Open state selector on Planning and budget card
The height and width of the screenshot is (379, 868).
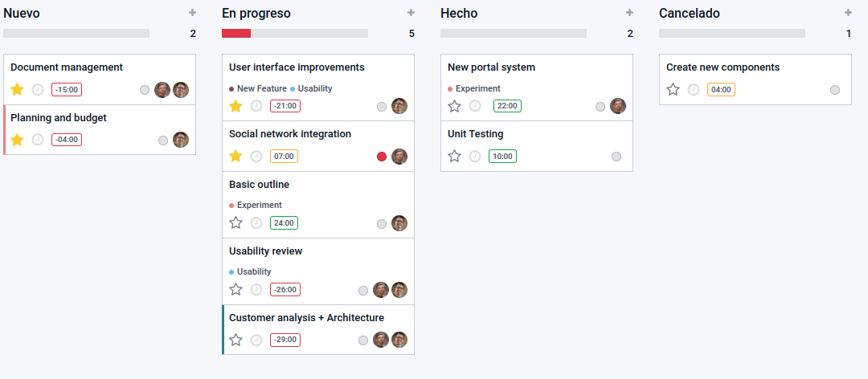coord(162,140)
